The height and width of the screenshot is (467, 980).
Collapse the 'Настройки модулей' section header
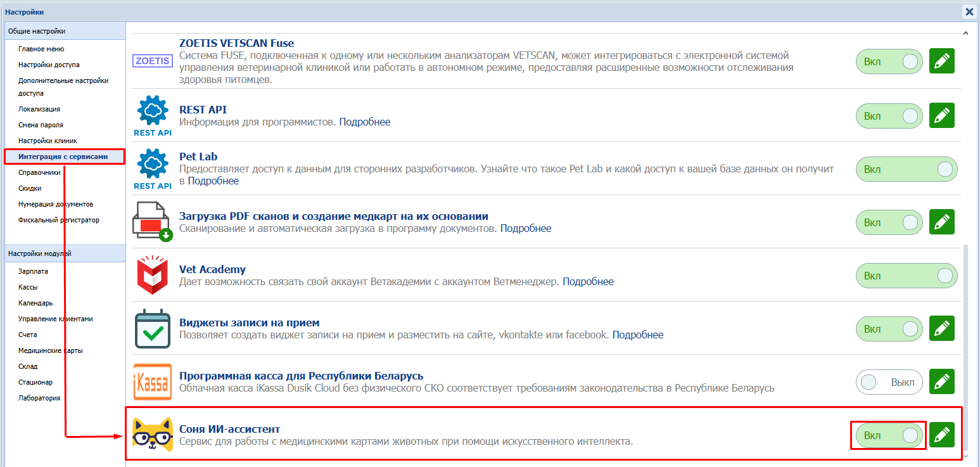pyautogui.click(x=64, y=253)
